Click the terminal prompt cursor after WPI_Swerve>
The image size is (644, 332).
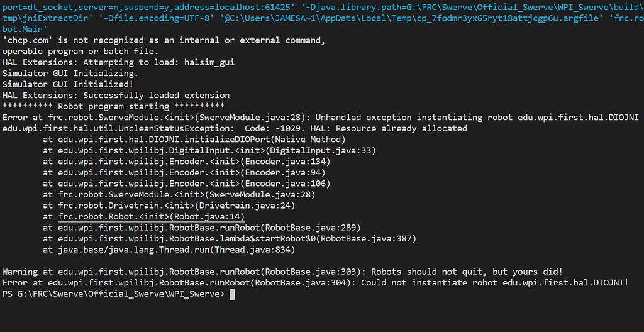tap(232, 294)
